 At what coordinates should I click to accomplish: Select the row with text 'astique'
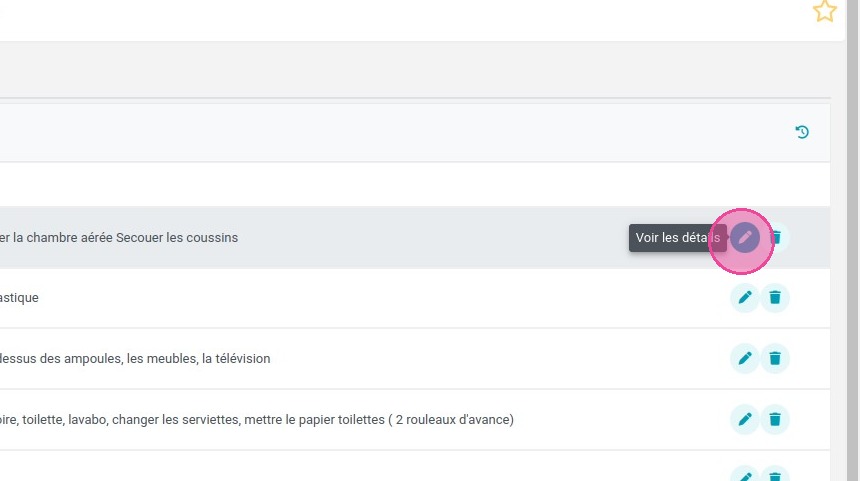click(x=415, y=298)
